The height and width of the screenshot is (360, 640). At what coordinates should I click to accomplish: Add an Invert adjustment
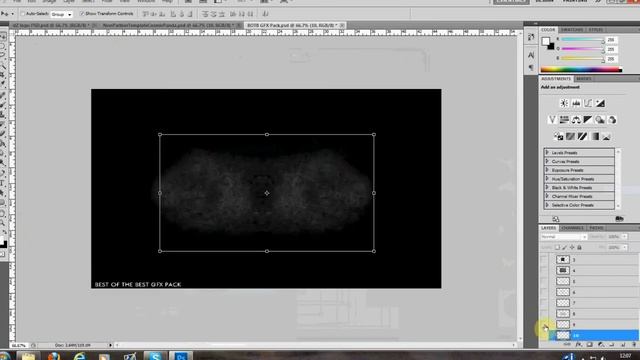[x=558, y=136]
